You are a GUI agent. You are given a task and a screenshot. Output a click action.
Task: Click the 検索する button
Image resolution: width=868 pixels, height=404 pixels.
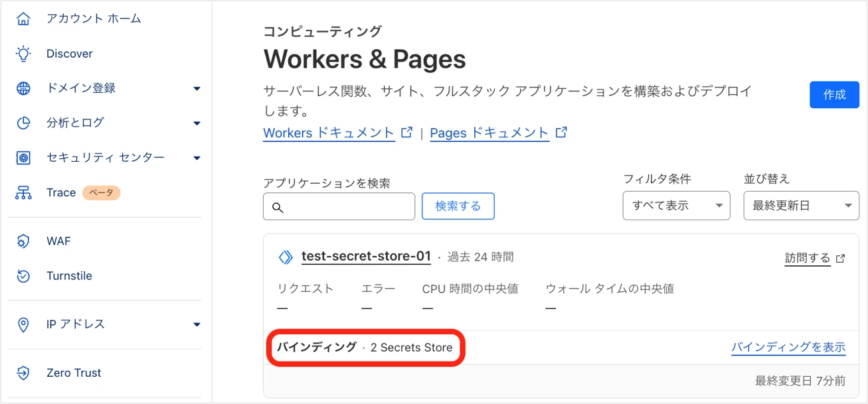point(458,206)
